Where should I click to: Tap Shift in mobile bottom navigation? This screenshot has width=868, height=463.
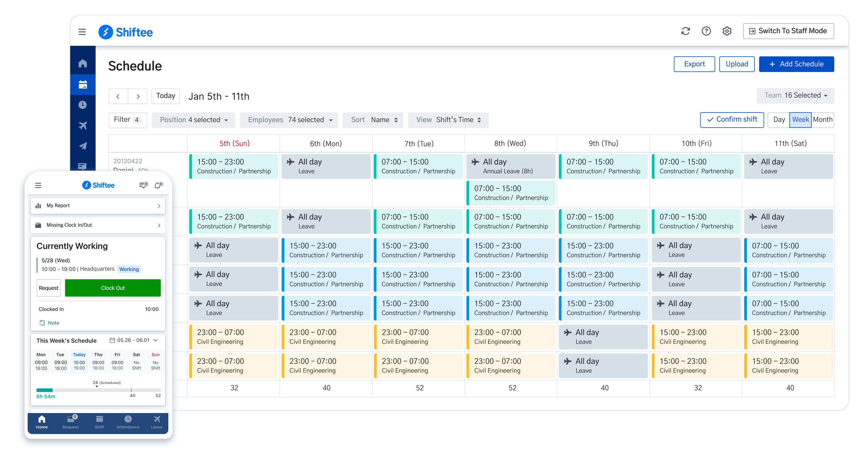99,422
